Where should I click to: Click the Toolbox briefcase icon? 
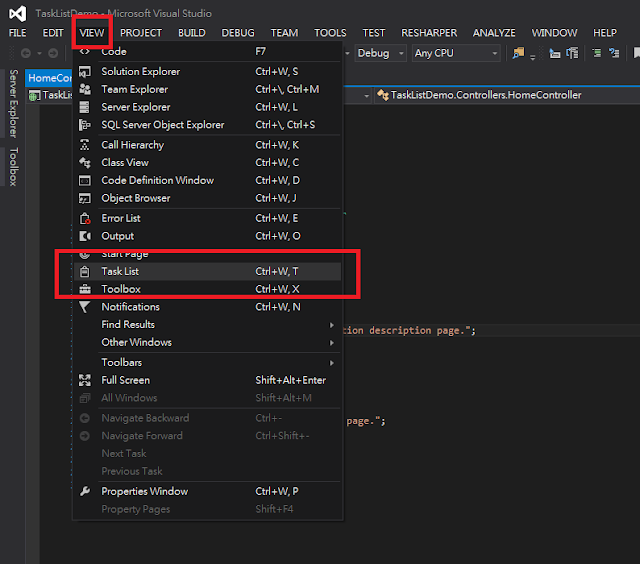tap(84, 289)
